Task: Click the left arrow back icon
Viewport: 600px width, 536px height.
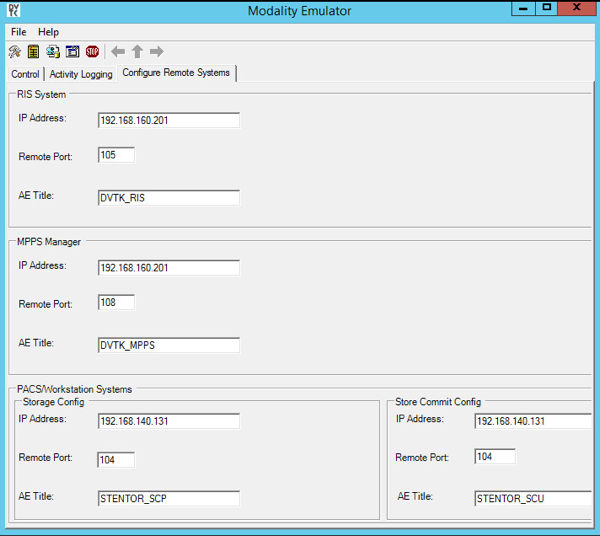Action: pyautogui.click(x=118, y=52)
